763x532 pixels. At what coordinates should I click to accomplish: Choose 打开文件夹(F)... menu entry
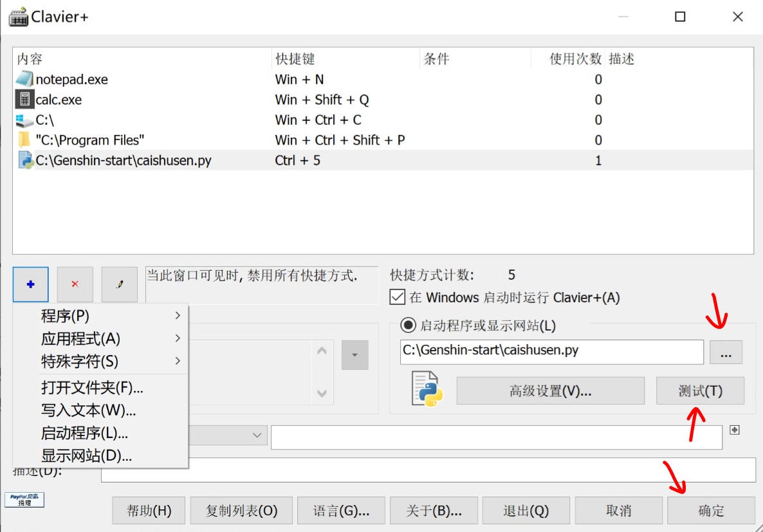(x=100, y=387)
